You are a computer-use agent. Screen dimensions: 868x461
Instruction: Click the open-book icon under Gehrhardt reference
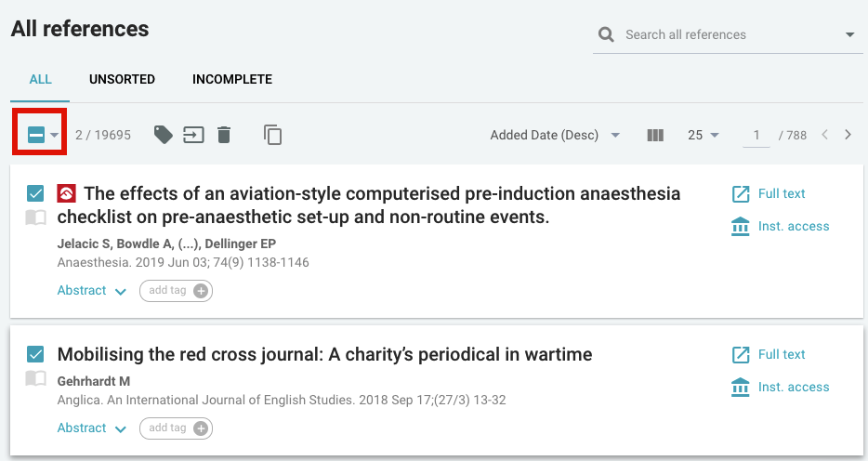tap(35, 378)
